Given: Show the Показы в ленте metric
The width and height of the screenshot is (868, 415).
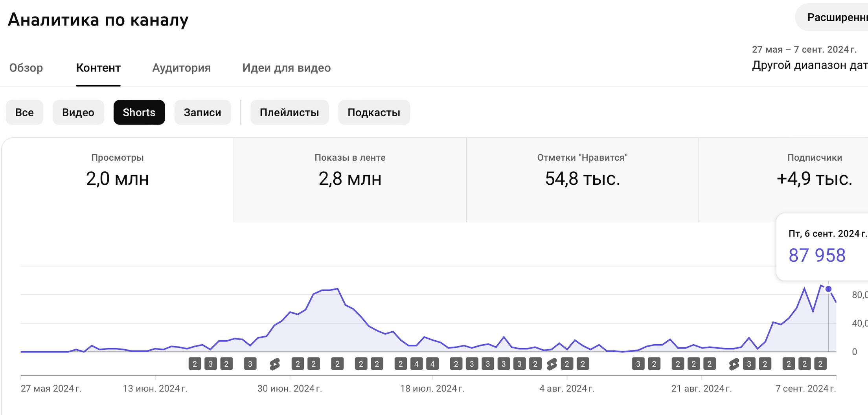Looking at the screenshot, I should [350, 180].
